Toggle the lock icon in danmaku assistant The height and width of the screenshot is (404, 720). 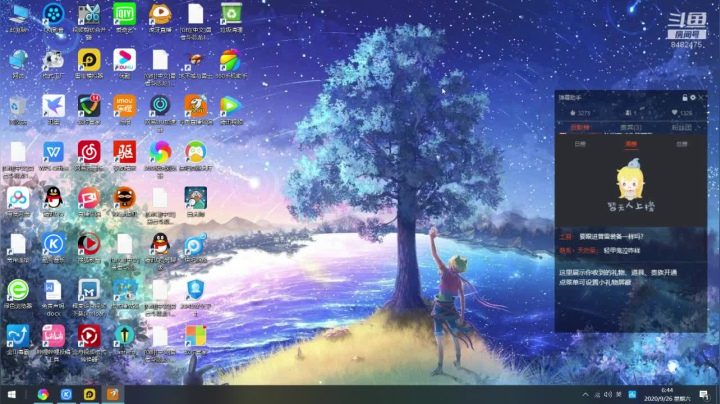(x=685, y=97)
